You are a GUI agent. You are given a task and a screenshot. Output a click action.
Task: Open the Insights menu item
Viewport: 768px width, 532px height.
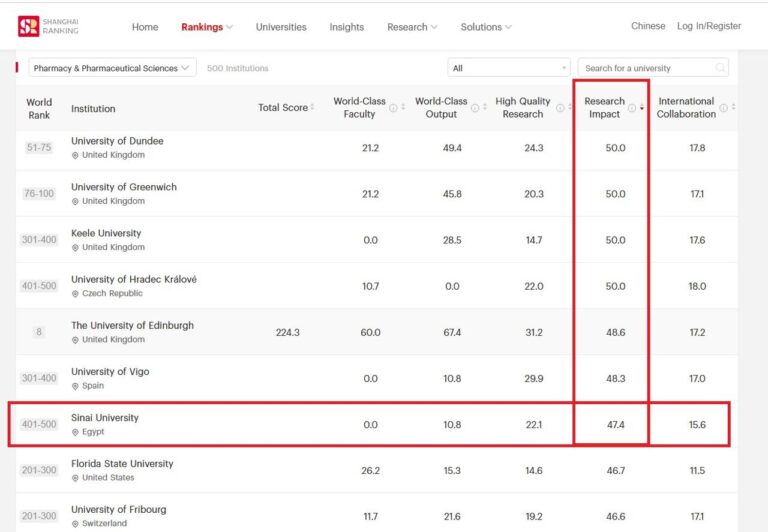[x=346, y=27]
